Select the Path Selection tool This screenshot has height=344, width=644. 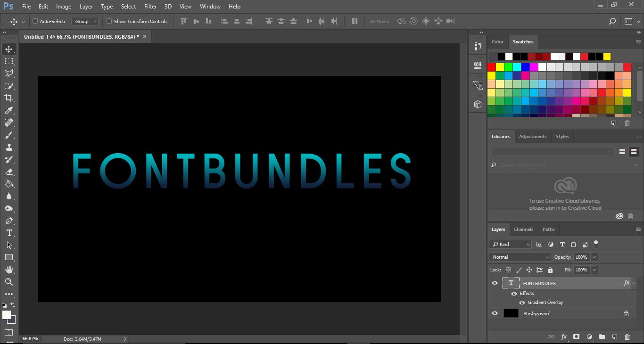(x=9, y=245)
